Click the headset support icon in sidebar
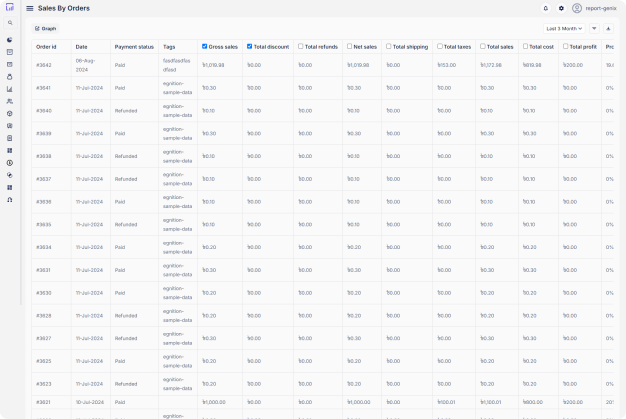This screenshot has width=626, height=419. (10, 200)
